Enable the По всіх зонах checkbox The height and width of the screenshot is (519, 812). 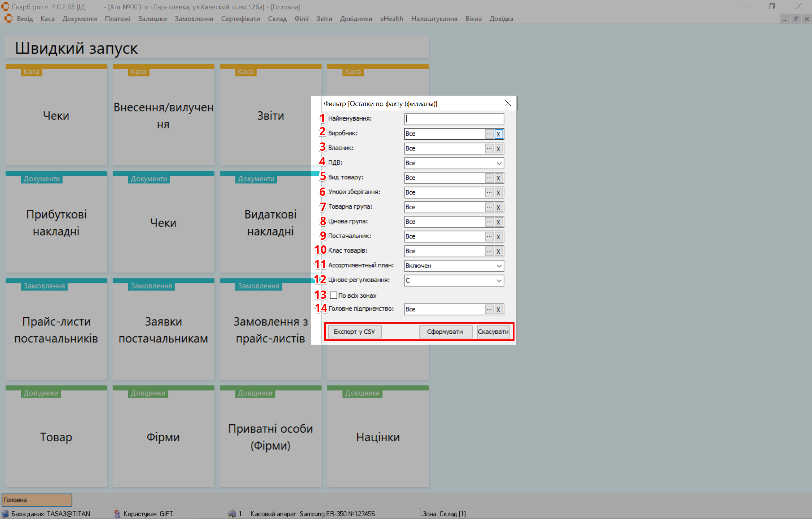click(x=333, y=295)
